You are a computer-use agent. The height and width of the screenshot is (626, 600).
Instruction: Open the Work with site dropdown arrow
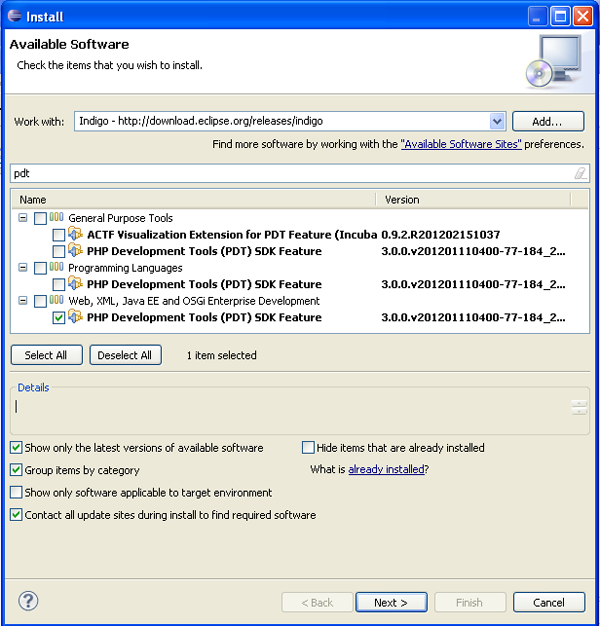pos(497,121)
